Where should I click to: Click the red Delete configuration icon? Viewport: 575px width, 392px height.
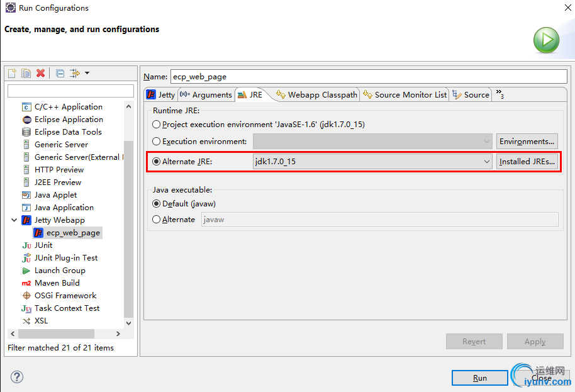41,73
